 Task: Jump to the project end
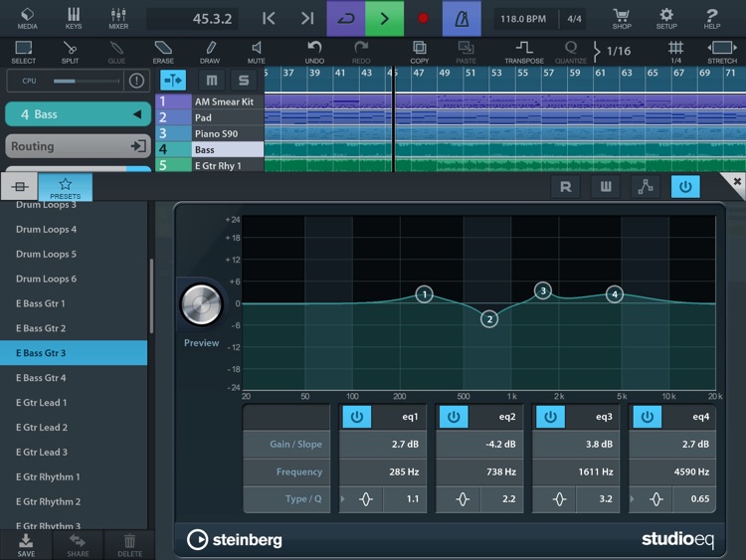[x=307, y=19]
